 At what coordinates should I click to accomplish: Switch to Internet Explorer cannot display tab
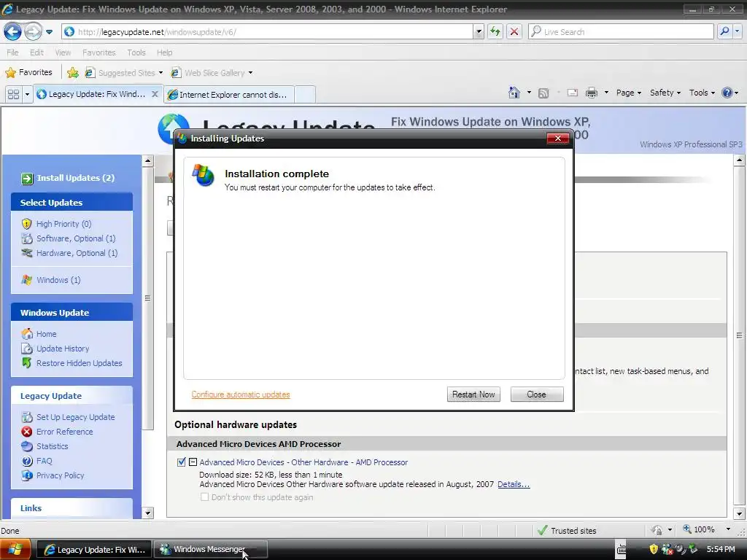228,94
